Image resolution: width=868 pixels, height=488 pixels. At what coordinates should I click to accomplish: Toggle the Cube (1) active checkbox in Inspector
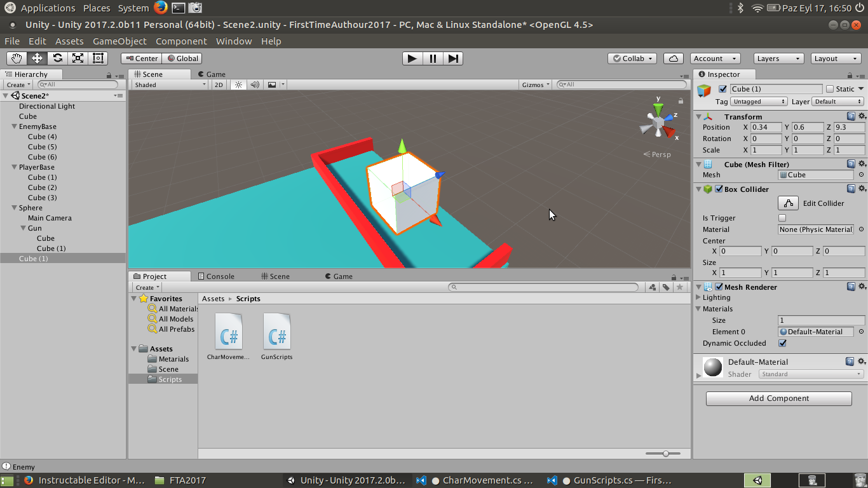(x=722, y=89)
